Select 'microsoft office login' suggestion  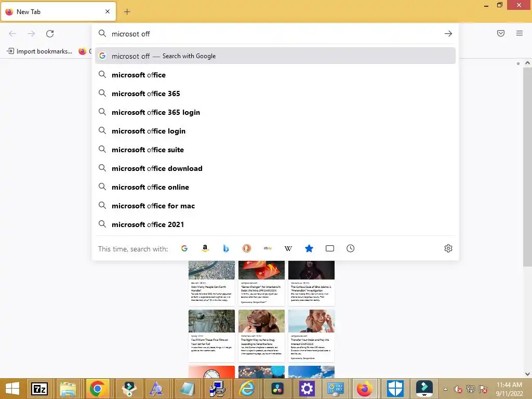(x=275, y=130)
